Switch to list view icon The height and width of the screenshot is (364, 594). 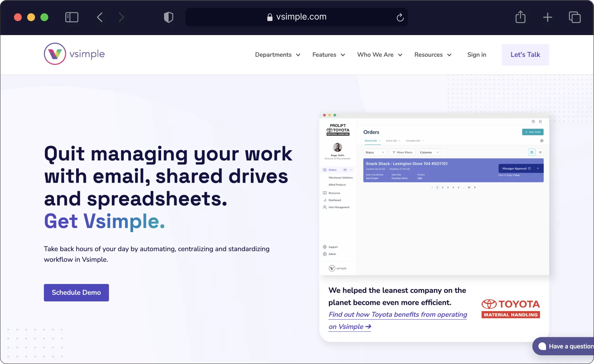click(x=540, y=153)
